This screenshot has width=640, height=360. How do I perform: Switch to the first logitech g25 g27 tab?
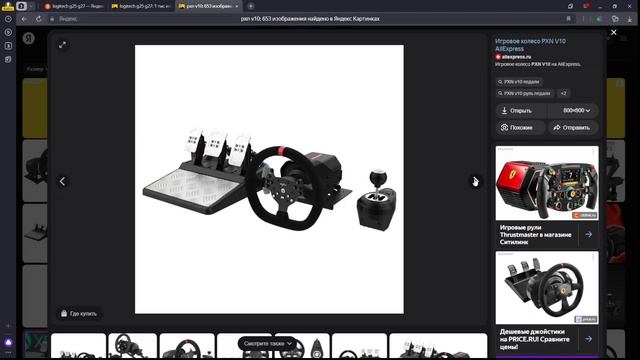coord(74,6)
